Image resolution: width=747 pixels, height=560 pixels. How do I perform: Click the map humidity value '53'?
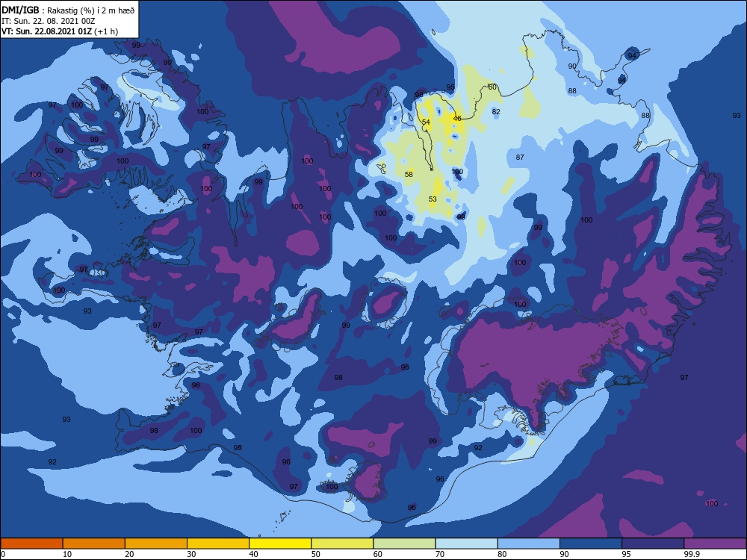point(433,199)
